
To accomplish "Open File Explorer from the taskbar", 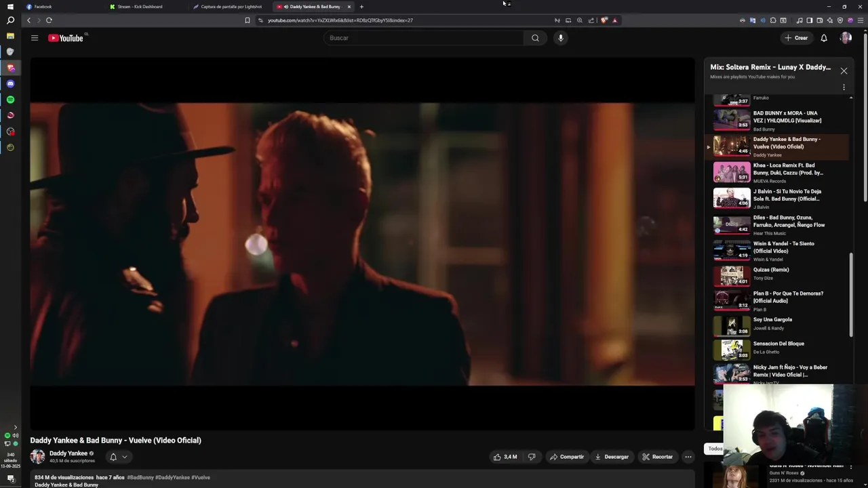I will click(x=10, y=36).
